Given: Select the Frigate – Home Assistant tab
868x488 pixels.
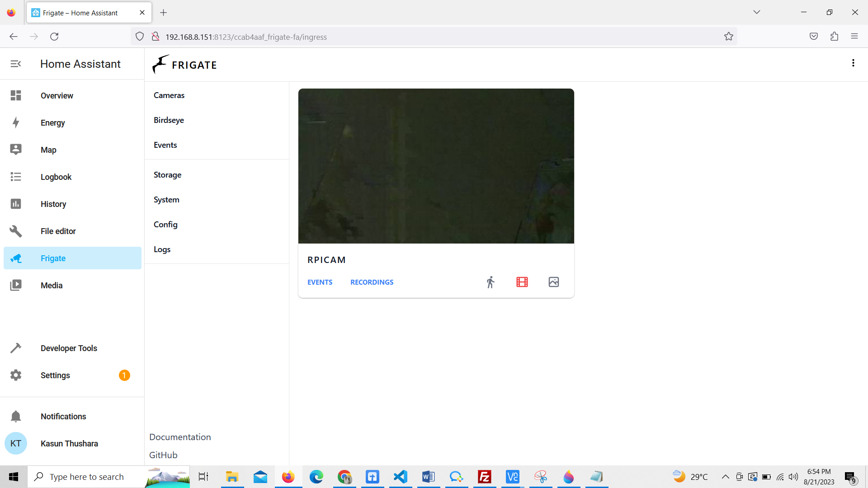Looking at the screenshot, I should (89, 13).
